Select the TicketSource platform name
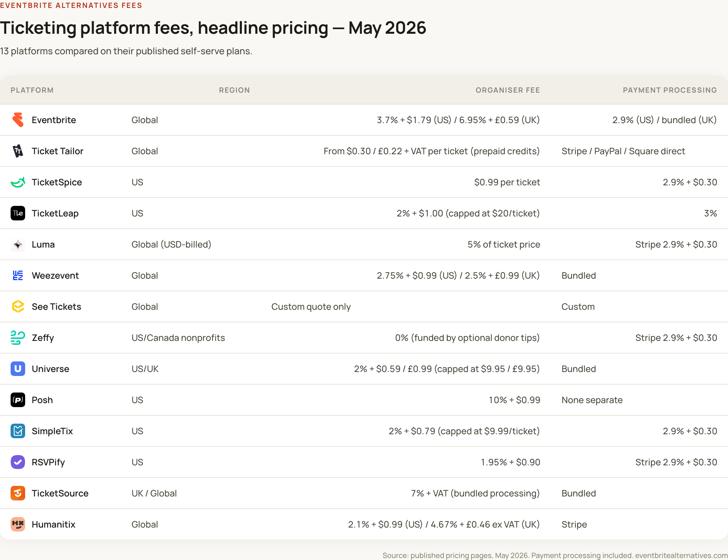Viewport: 728px width, 560px height. pos(60,493)
